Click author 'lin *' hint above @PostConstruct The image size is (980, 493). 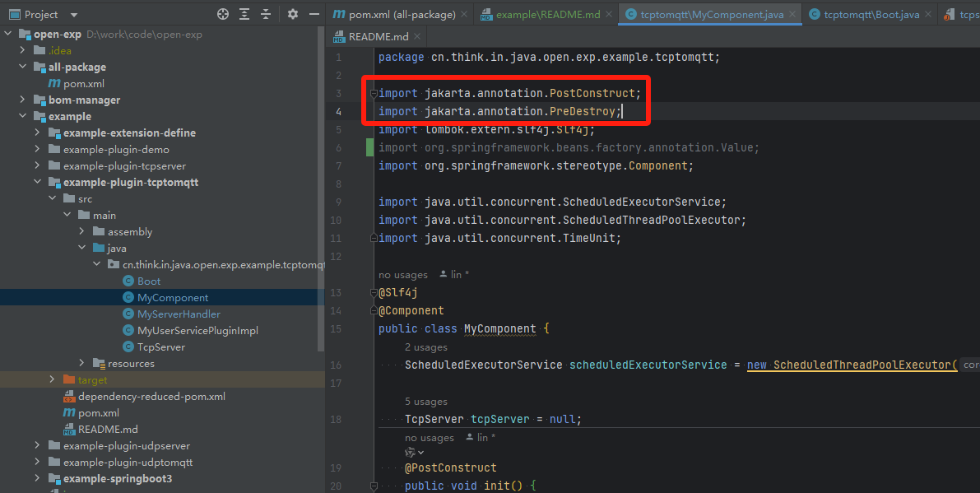tap(481, 438)
